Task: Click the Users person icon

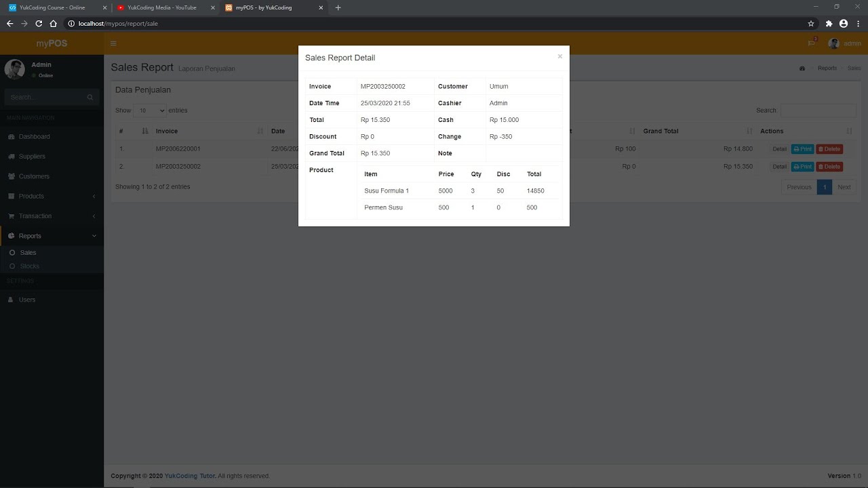Action: click(x=11, y=300)
